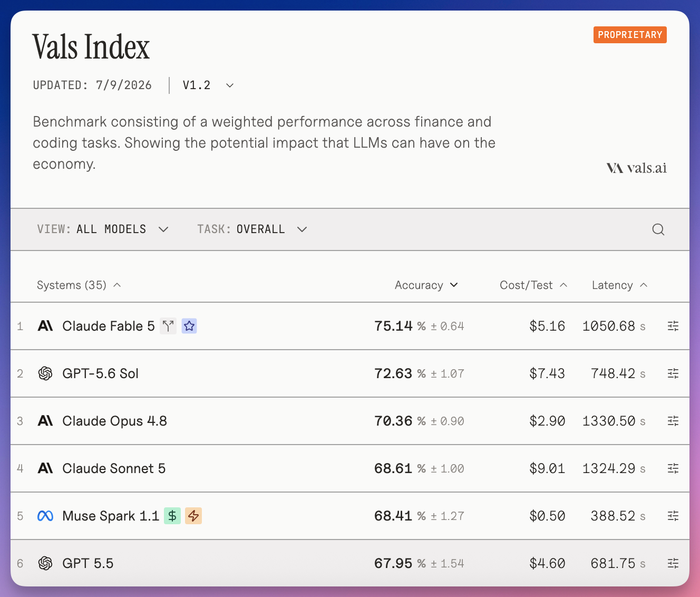Click the green dollar badge on Muse Spark 1.1

tap(172, 516)
